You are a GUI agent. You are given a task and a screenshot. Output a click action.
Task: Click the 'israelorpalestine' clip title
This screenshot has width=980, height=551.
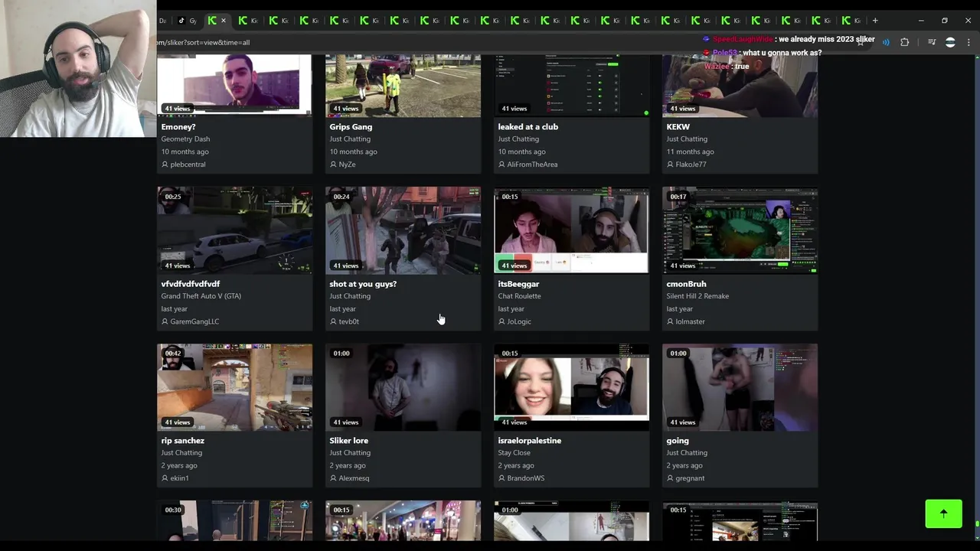529,441
